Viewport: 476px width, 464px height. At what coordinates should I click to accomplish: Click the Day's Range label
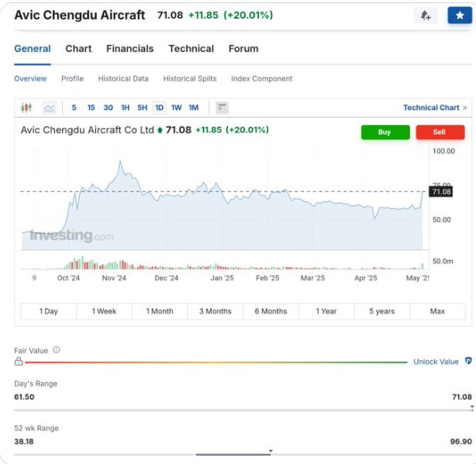pyautogui.click(x=36, y=383)
